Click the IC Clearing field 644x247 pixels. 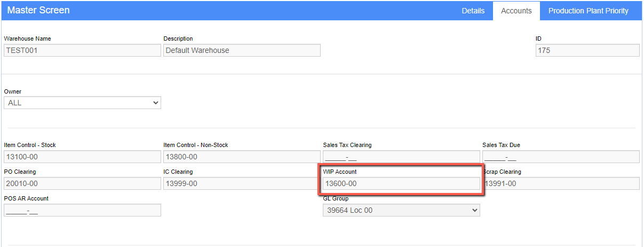[242, 183]
